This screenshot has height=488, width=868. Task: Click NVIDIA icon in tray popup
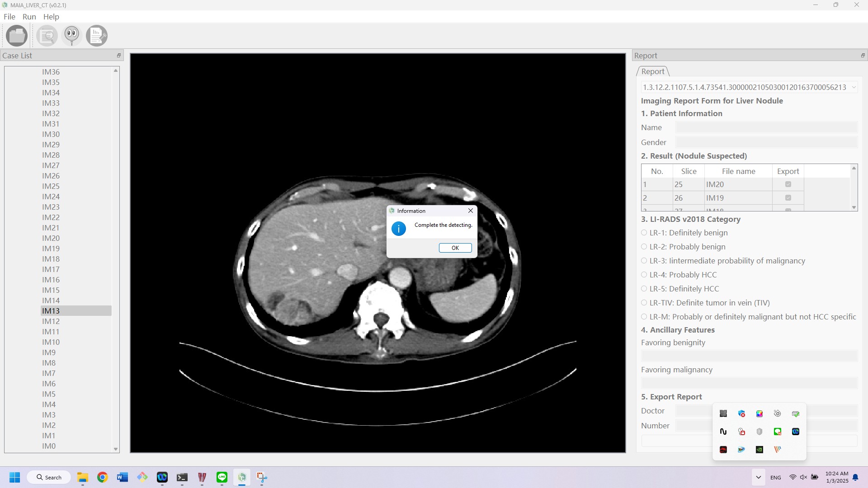pos(759,450)
